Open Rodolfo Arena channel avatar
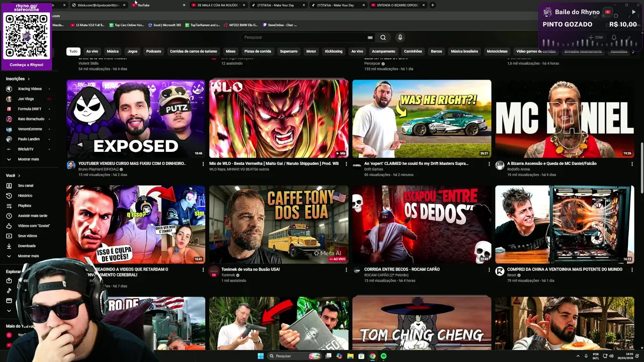Image resolution: width=644 pixels, height=362 pixels. point(500,165)
